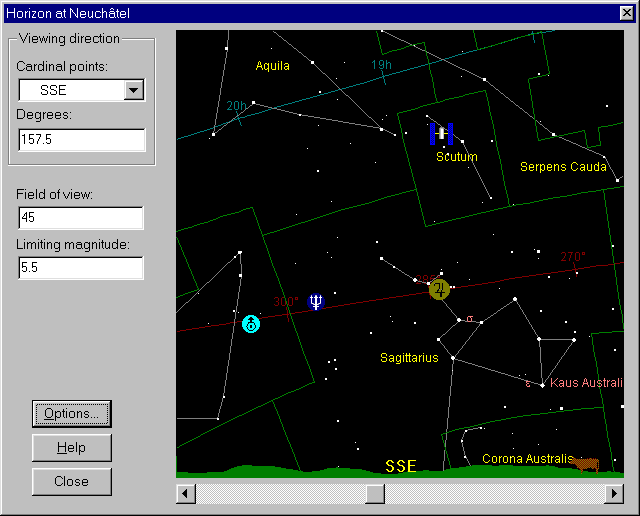Image resolution: width=640 pixels, height=516 pixels.
Task: Click the SSE cardinal points combo box
Action: [70, 90]
